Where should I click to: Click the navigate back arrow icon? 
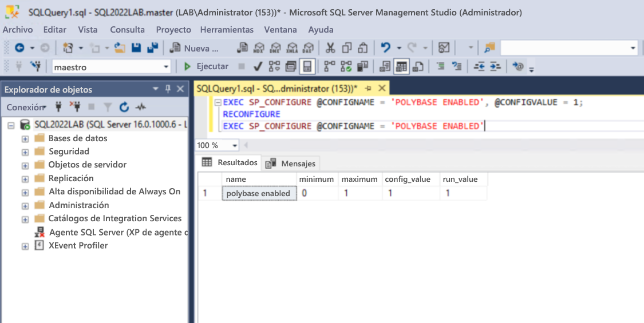[x=19, y=48]
